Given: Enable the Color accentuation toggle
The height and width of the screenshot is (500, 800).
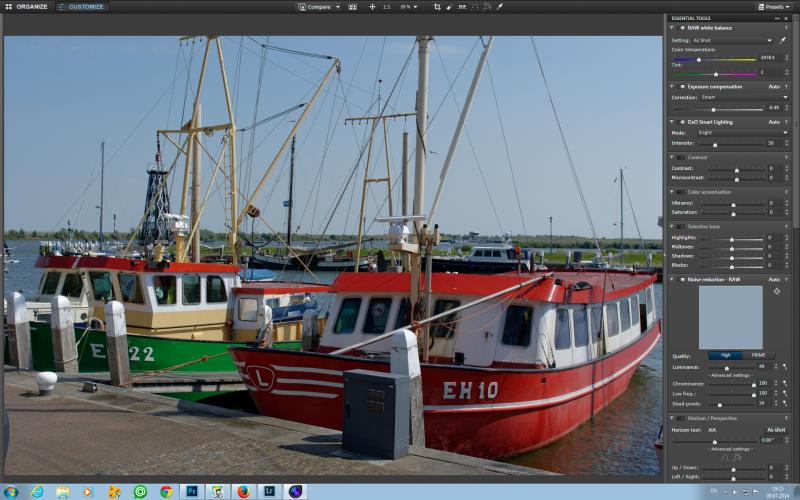Looking at the screenshot, I should coord(681,192).
